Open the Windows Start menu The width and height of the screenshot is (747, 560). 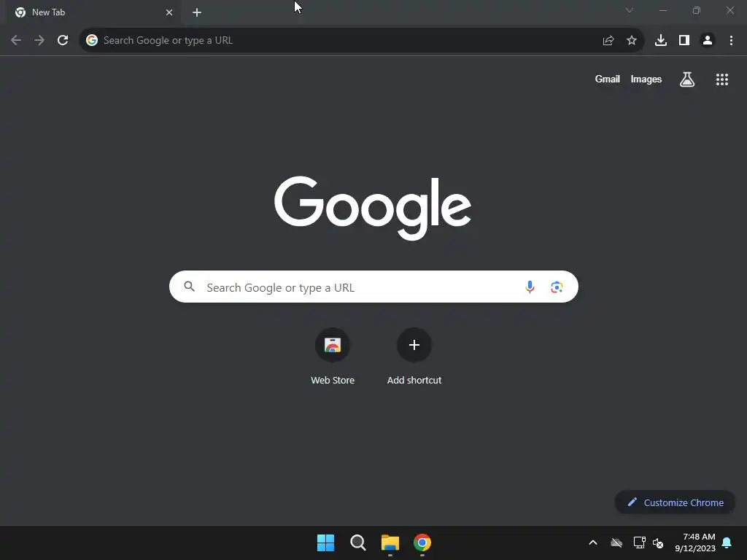[x=326, y=542]
